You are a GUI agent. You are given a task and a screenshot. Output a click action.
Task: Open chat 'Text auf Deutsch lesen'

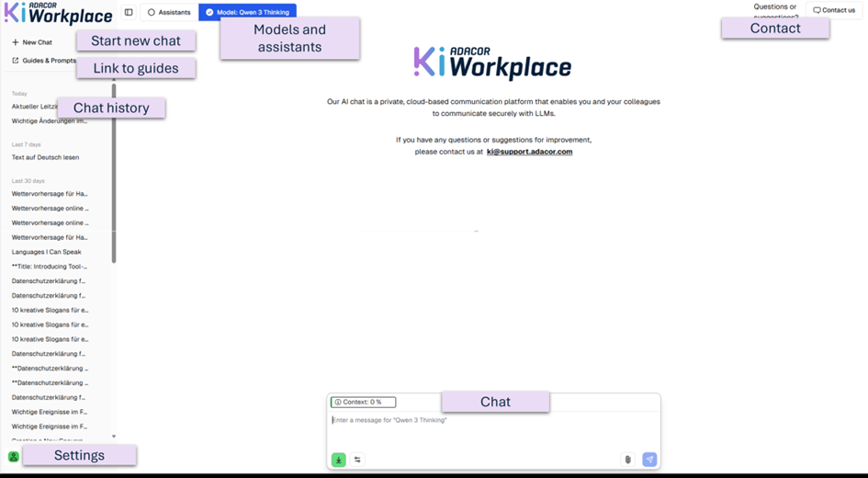(x=45, y=157)
